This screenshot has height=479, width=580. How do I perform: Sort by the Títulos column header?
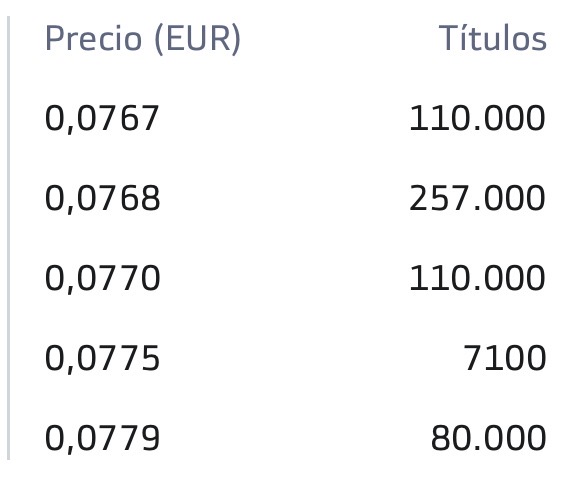(492, 38)
